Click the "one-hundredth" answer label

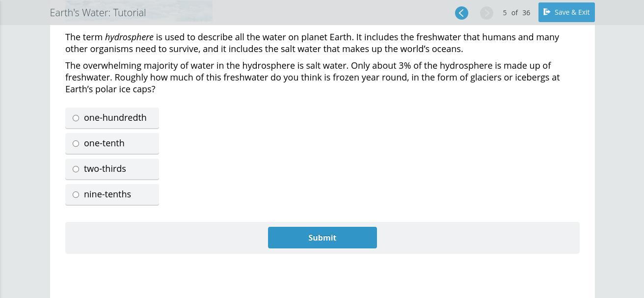point(115,118)
